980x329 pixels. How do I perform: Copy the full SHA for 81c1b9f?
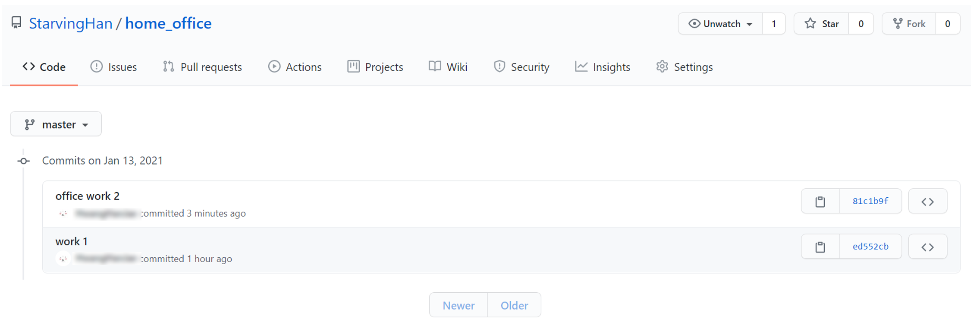(x=820, y=201)
